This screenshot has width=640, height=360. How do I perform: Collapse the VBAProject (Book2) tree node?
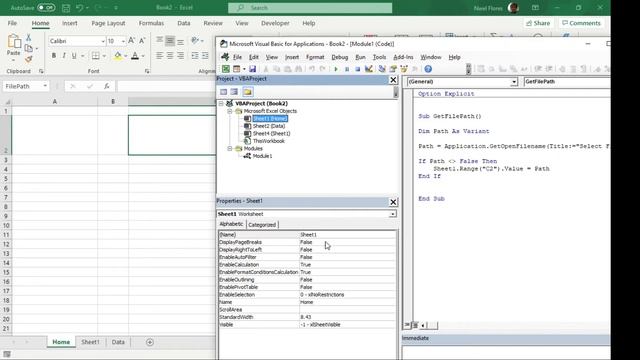221,104
